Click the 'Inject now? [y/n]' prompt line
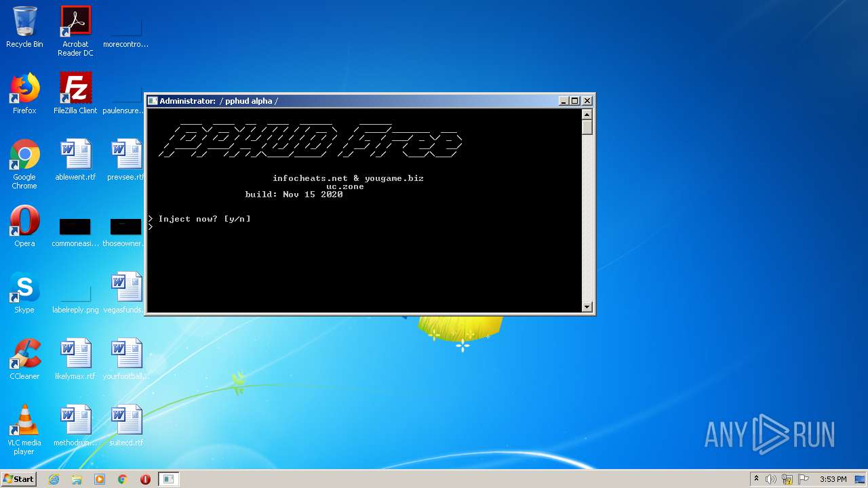 pos(199,219)
